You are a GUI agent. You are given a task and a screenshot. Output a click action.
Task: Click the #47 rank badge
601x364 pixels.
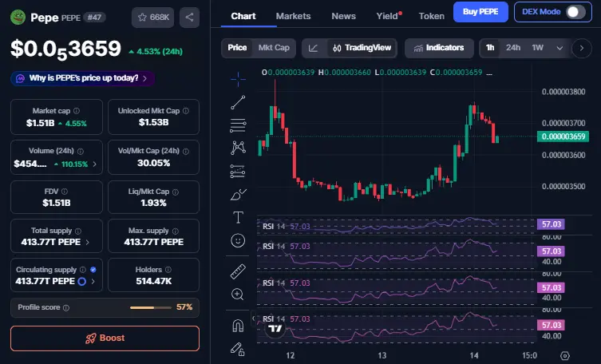click(94, 18)
